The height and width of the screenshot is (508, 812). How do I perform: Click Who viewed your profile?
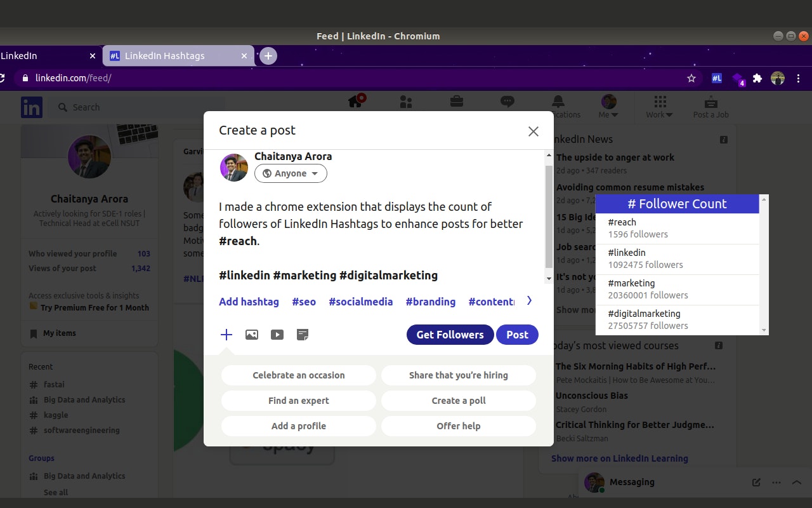[89, 253]
